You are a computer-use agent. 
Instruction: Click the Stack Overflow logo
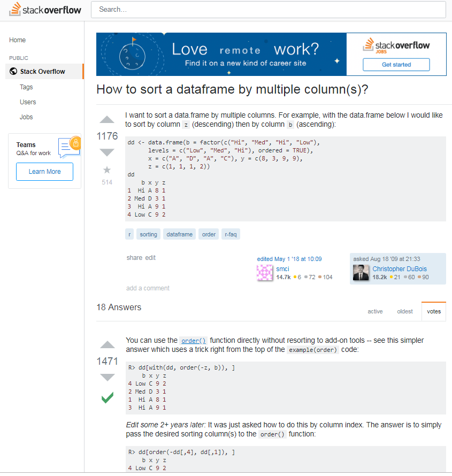pyautogui.click(x=45, y=10)
